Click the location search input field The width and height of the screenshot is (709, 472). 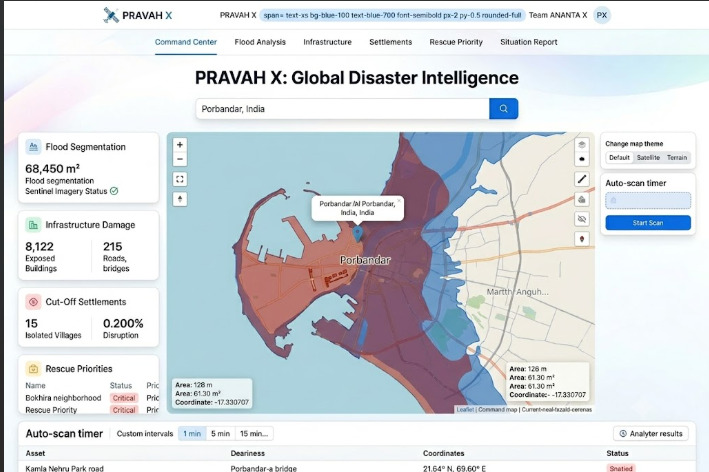[342, 109]
